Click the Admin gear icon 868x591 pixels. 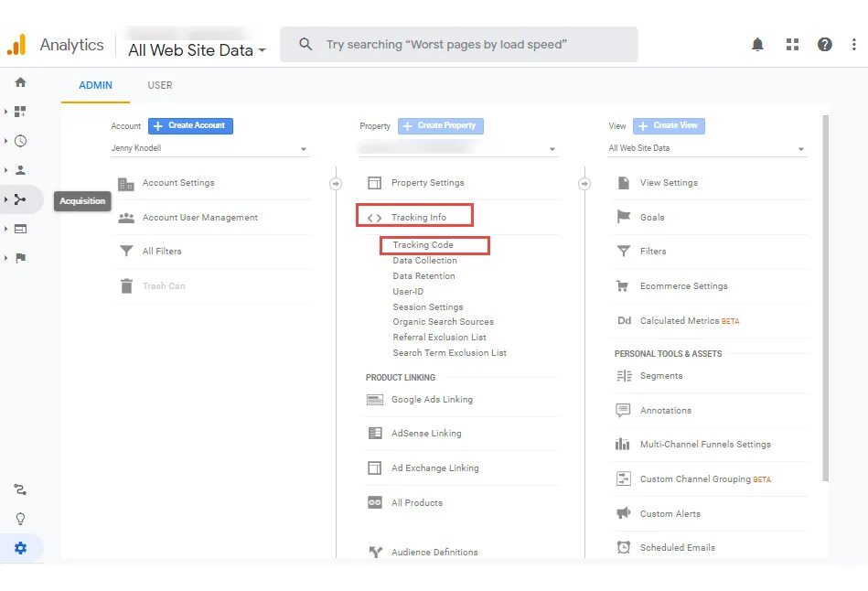pyautogui.click(x=20, y=548)
